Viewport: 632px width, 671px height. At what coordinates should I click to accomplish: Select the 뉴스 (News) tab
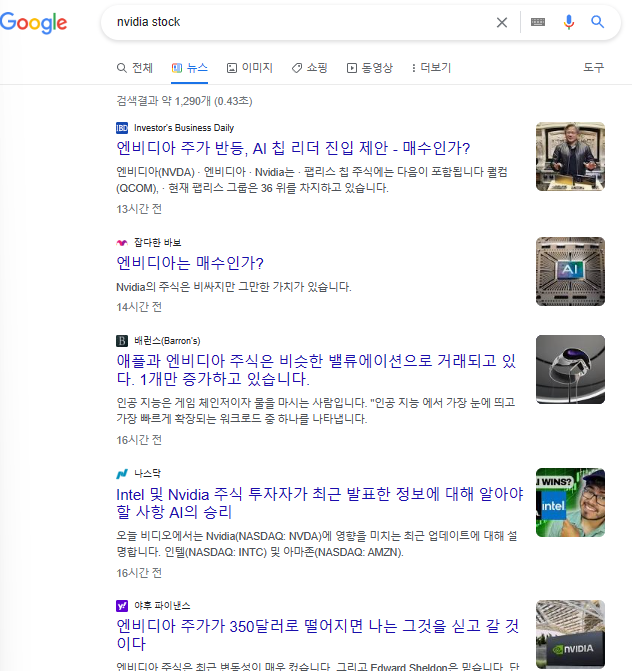tap(190, 68)
